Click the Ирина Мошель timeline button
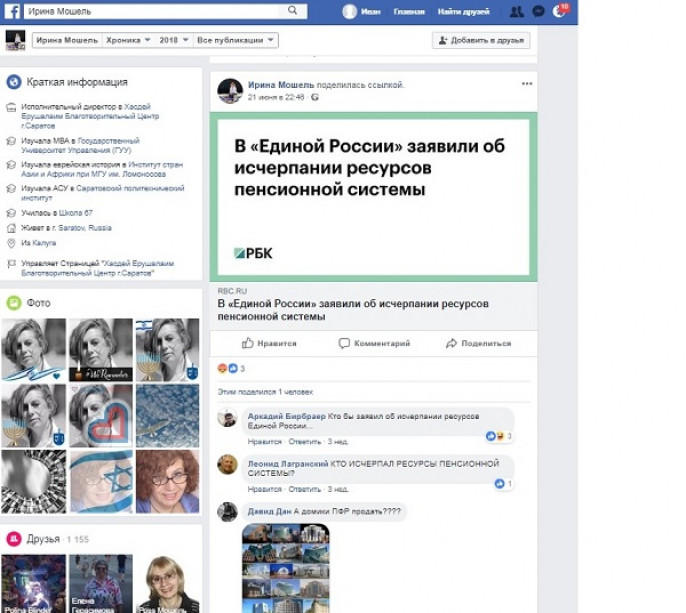686x613 pixels. [x=67, y=40]
